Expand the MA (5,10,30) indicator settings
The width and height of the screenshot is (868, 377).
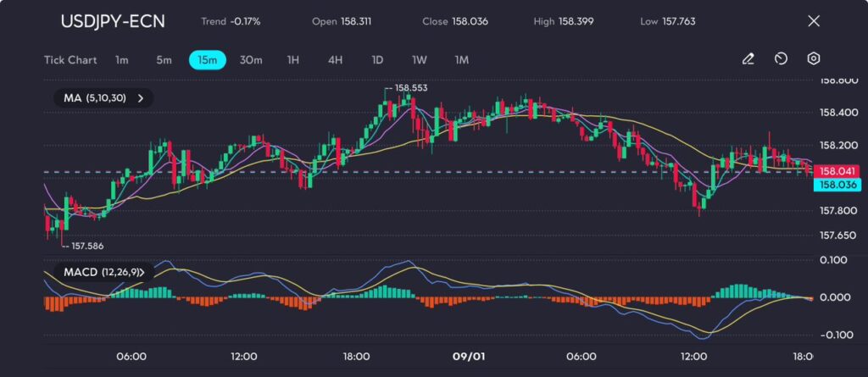(x=103, y=98)
